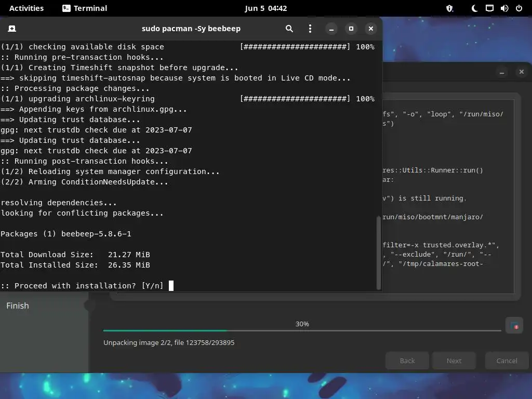Close the terminal window
The height and width of the screenshot is (399, 532).
tap(371, 29)
